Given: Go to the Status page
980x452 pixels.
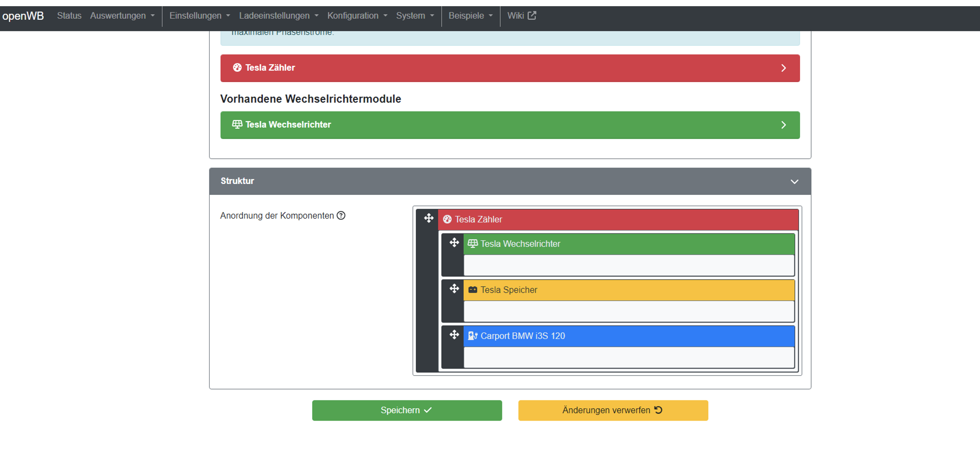Looking at the screenshot, I should 69,16.
